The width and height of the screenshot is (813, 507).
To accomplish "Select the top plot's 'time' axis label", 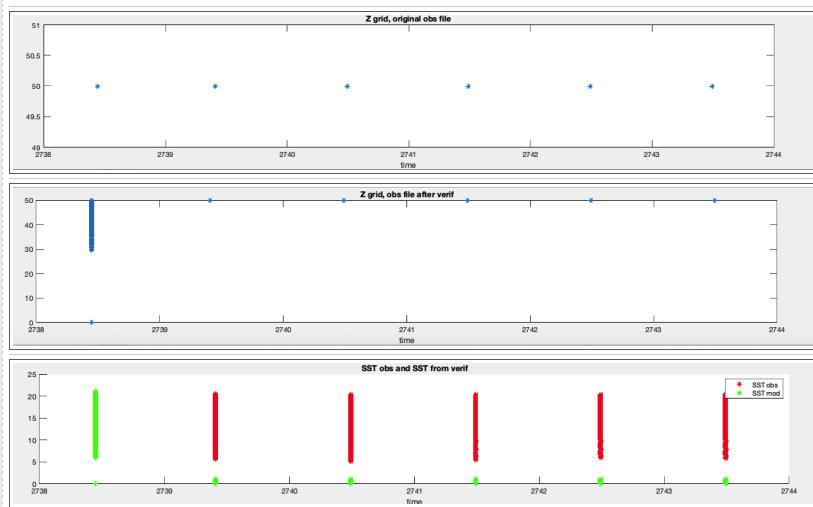I will (x=407, y=165).
